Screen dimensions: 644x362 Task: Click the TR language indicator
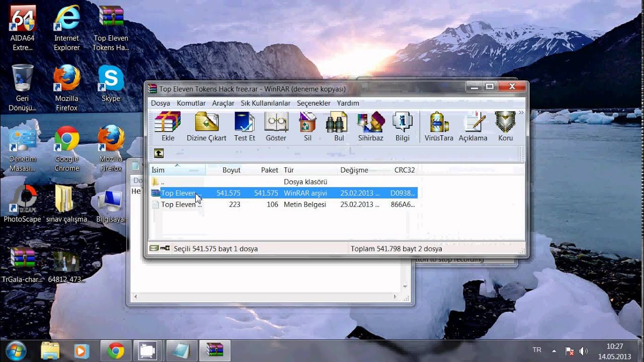pos(537,350)
